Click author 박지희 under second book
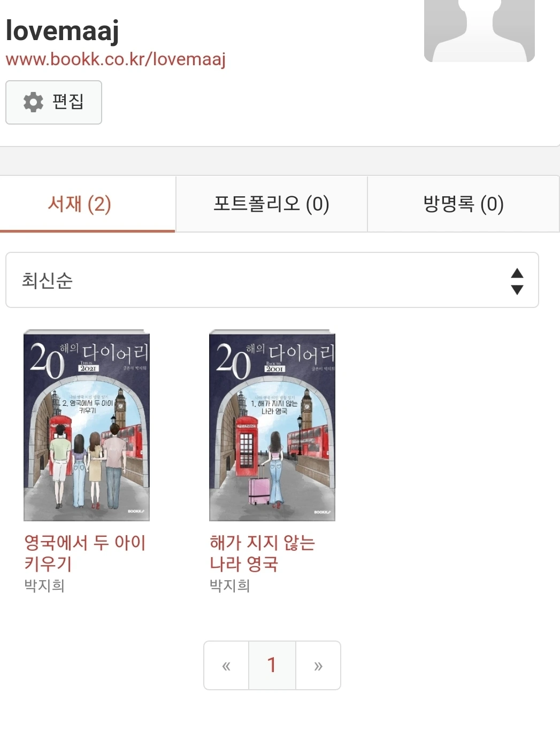The image size is (560, 748). click(229, 585)
